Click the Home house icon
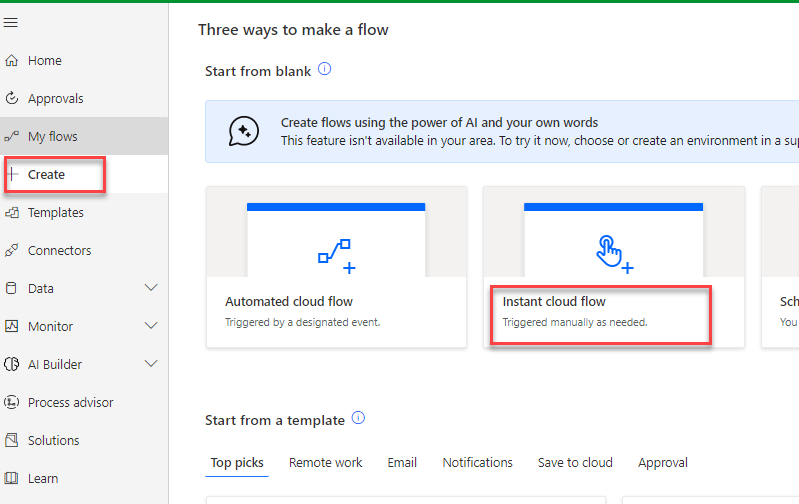 [11, 61]
